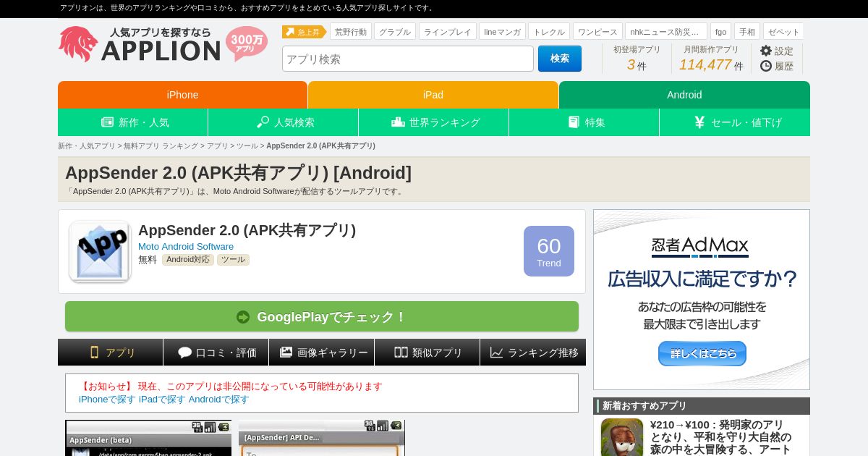This screenshot has height=456, width=868.
Task: Click the 忍者AdMax advertisement banner
Action: [702, 300]
